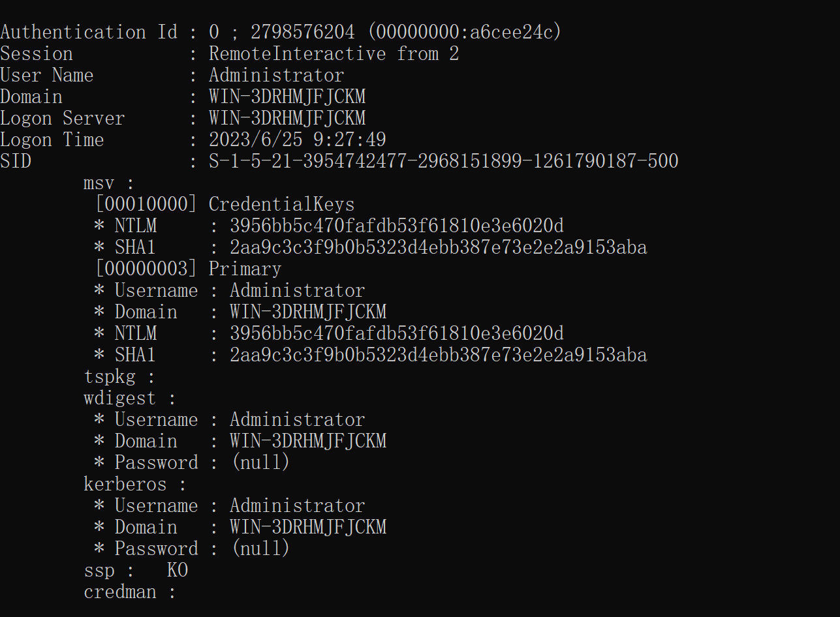This screenshot has width=840, height=617.
Task: Click the [00000003] Primary heading
Action: [188, 269]
